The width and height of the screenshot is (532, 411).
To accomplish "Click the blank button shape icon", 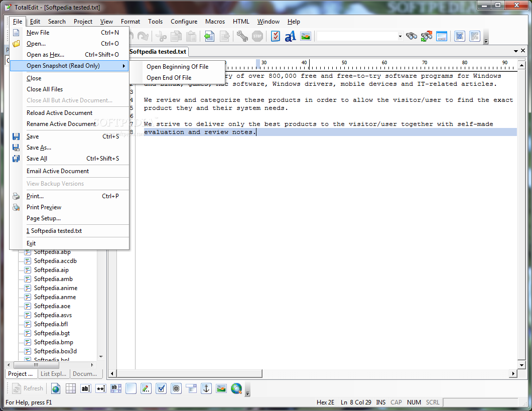I will pyautogui.click(x=131, y=388).
